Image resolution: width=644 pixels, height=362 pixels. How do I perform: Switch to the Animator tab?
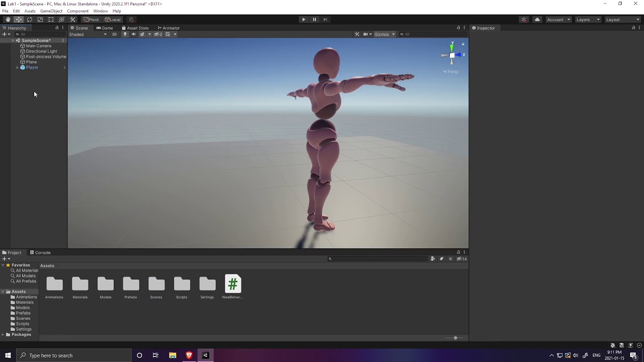(169, 28)
